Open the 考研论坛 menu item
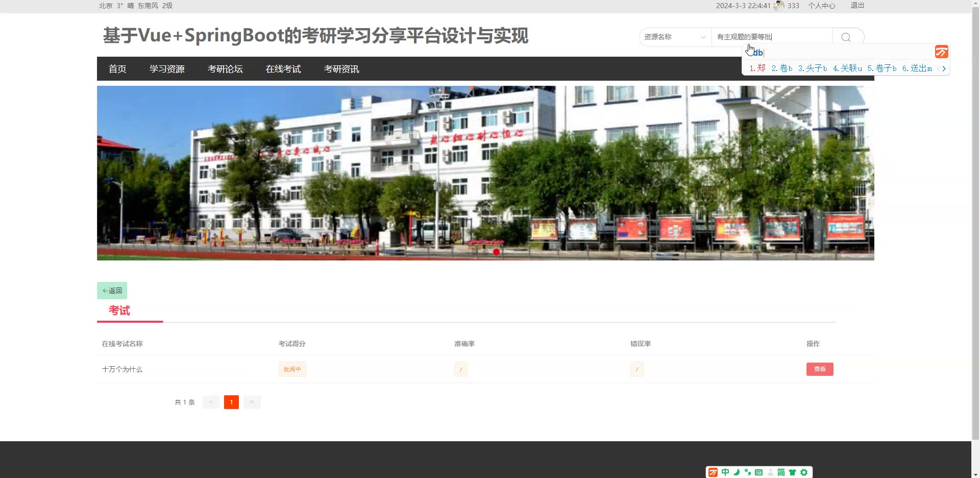980x478 pixels. (x=225, y=69)
